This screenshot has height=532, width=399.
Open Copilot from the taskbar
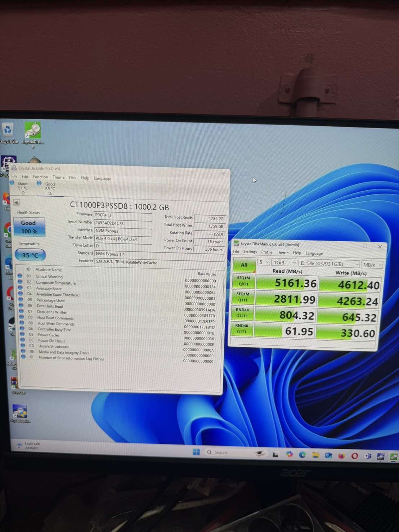289,454
